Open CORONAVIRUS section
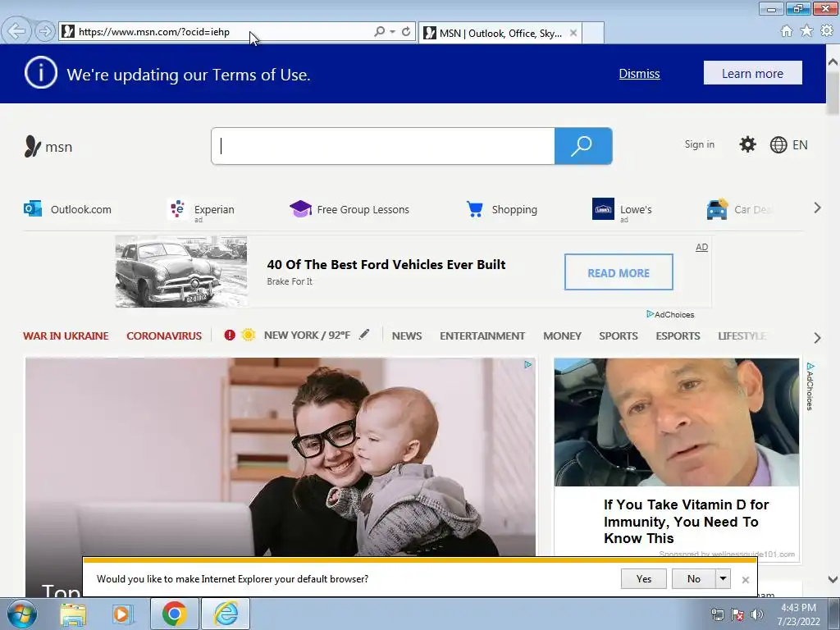Viewport: 840px width, 630px height. click(x=164, y=336)
